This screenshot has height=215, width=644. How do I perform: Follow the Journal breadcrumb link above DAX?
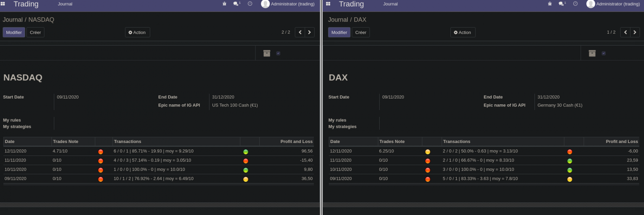coord(338,20)
